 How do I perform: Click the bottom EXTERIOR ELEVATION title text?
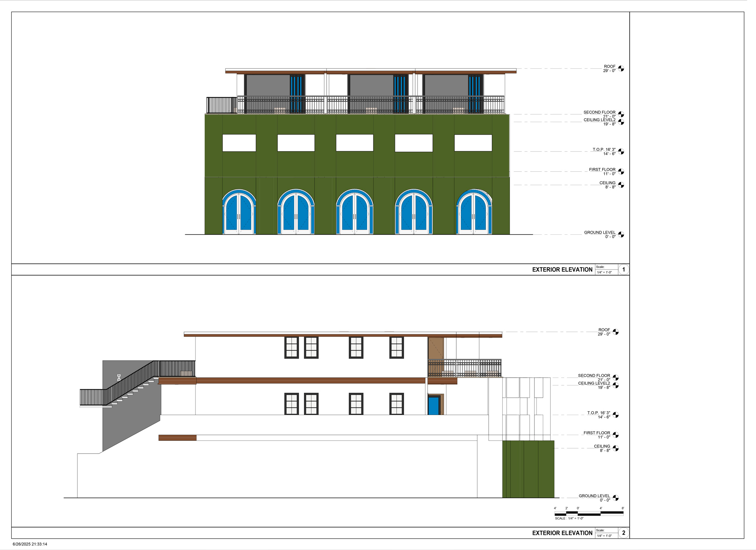(562, 533)
